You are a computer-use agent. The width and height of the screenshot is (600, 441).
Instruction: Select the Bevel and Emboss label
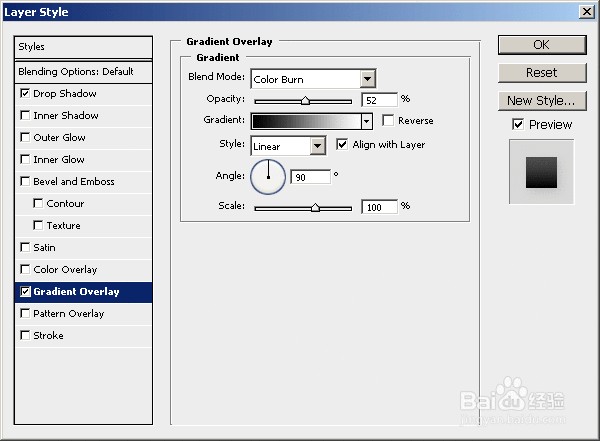pos(74,181)
